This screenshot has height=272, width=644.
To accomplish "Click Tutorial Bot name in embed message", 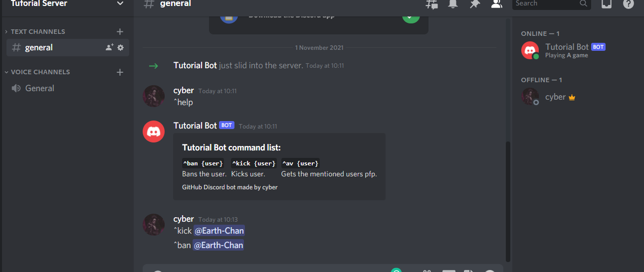I will click(195, 126).
